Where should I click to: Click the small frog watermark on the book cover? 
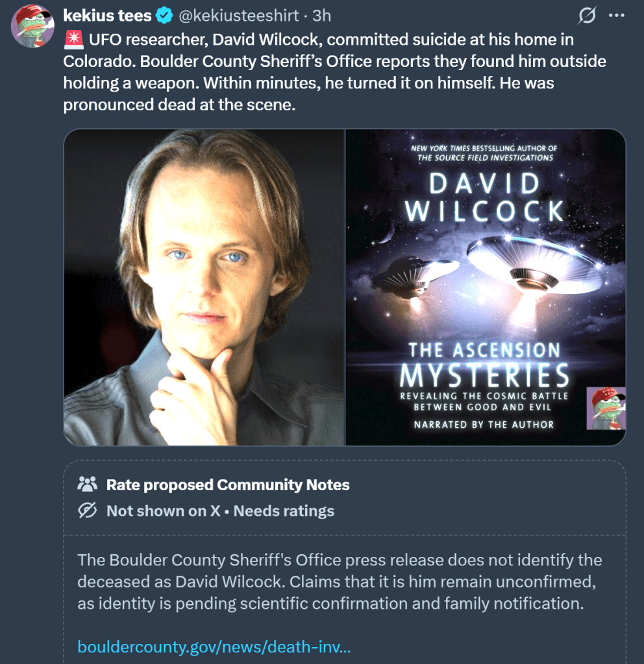point(605,409)
